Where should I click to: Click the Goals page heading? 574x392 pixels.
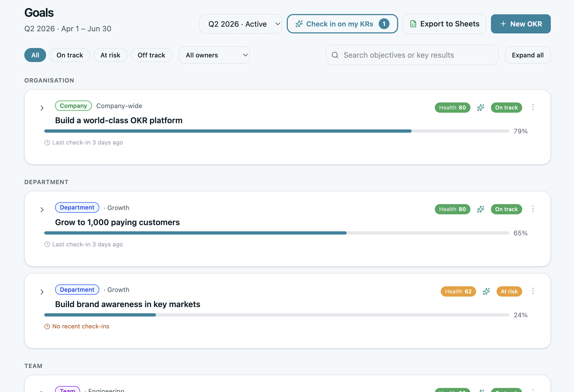[39, 13]
